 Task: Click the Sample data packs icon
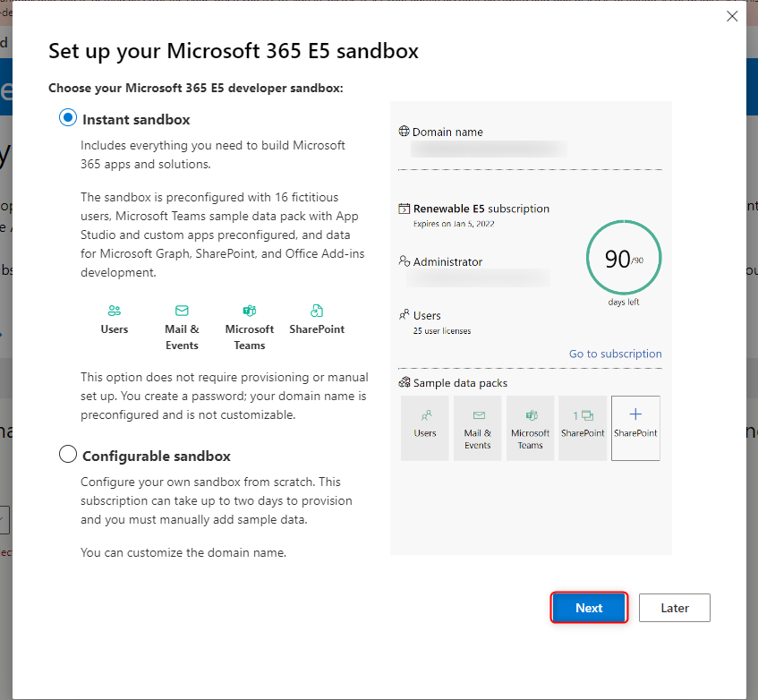click(405, 382)
